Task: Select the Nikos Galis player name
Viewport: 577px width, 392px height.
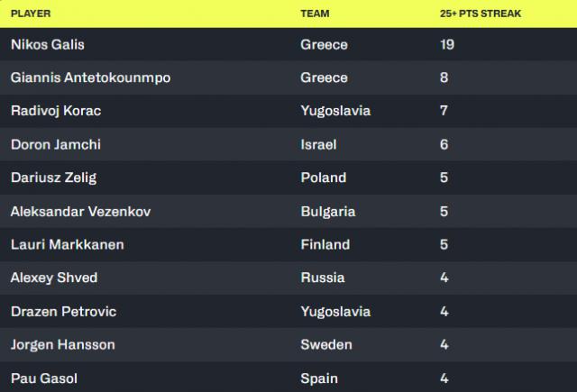Action: (x=48, y=44)
